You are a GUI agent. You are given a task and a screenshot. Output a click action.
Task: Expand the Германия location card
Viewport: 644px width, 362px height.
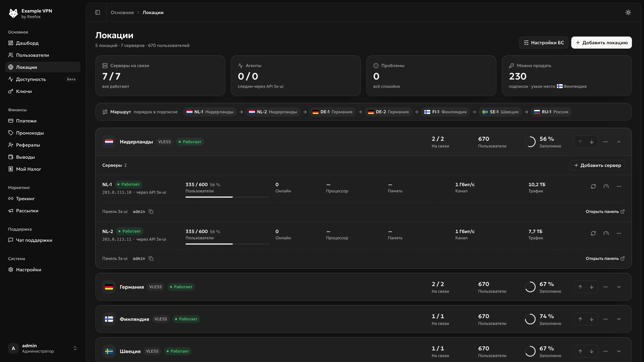[x=619, y=287]
